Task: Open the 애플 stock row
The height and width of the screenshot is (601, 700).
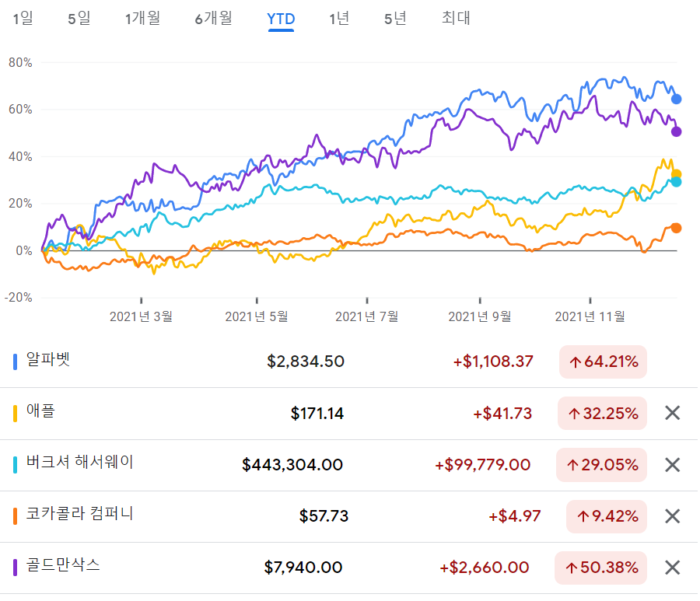Action: coord(348,413)
